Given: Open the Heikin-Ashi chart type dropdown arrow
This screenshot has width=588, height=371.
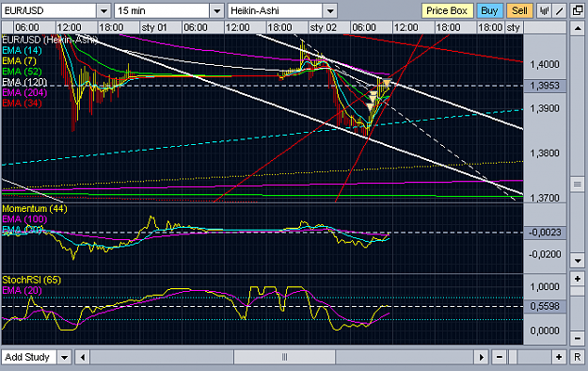Looking at the screenshot, I should pyautogui.click(x=330, y=11).
